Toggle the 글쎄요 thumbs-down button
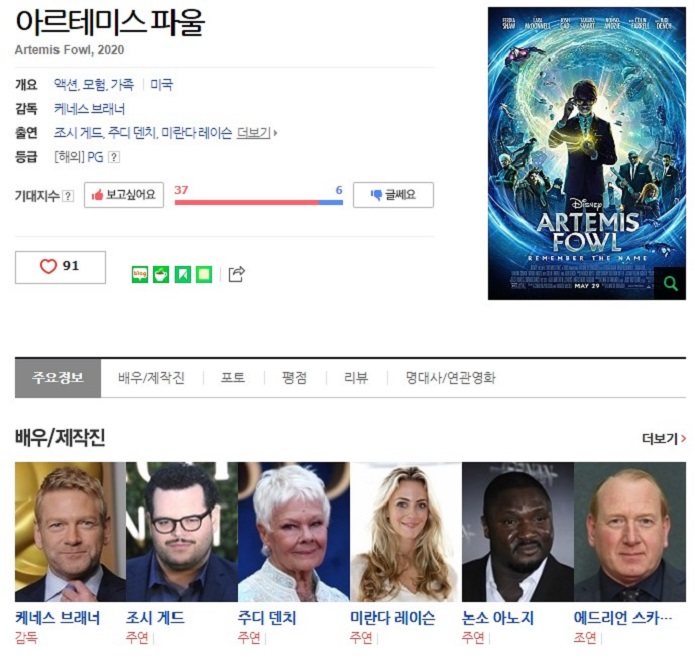Image resolution: width=695 pixels, height=672 pixels. tap(393, 195)
